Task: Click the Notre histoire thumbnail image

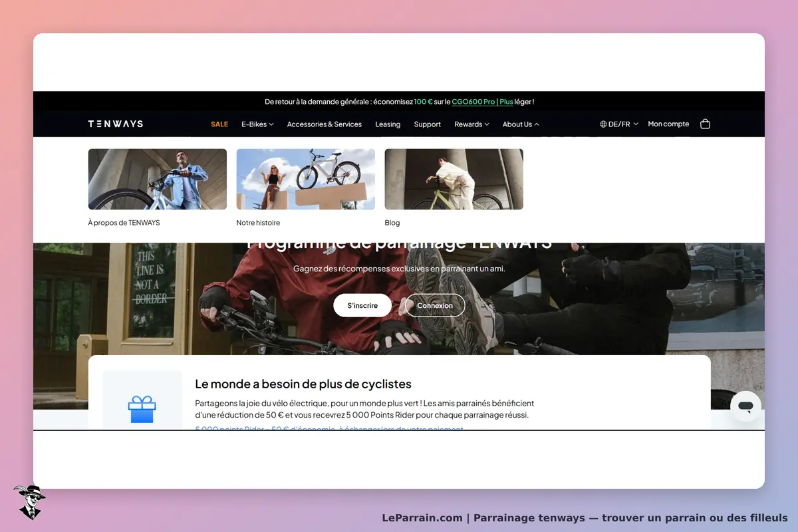Action: click(306, 179)
